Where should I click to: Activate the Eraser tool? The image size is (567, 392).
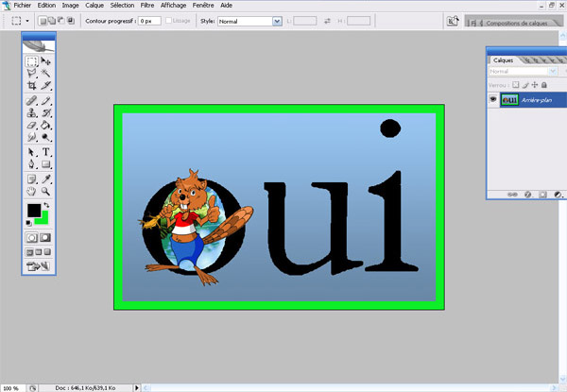[x=31, y=125]
